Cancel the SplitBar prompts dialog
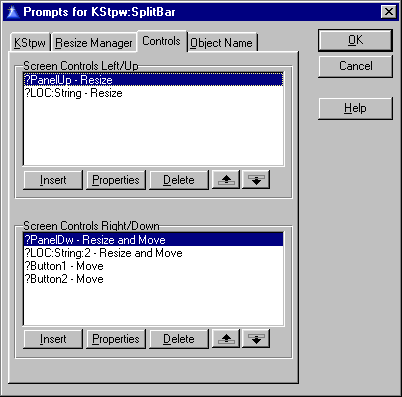The image size is (402, 397). [x=355, y=66]
